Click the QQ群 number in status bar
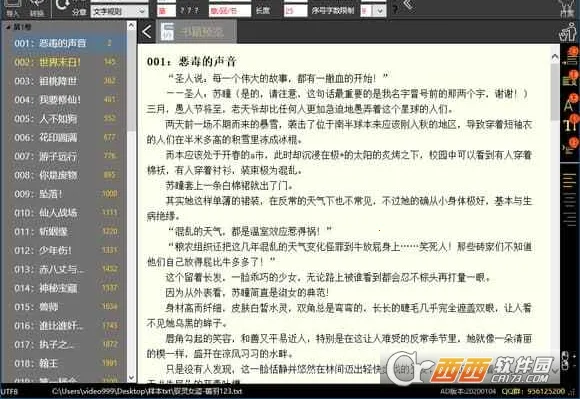Image resolution: width=580 pixels, height=399 pixels. [x=533, y=391]
